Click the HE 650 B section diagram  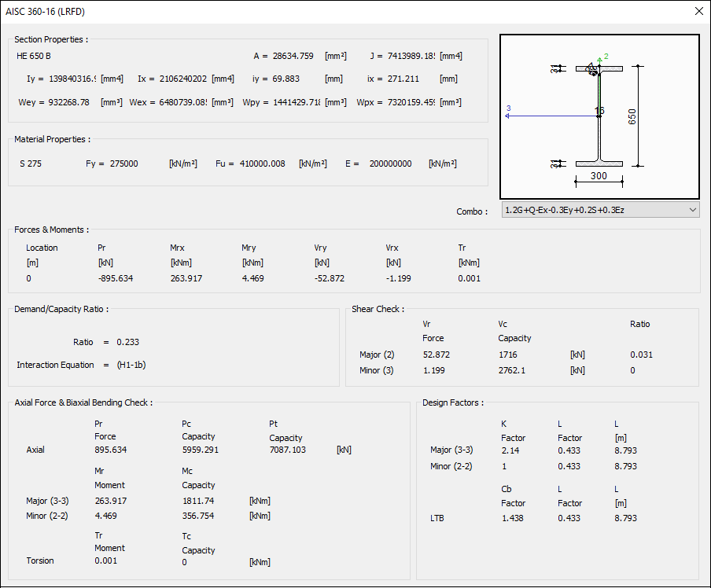click(599, 116)
